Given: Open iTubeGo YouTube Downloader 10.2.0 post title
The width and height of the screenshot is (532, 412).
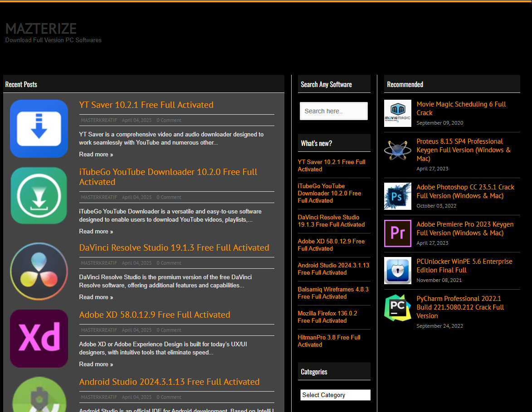Looking at the screenshot, I should (168, 177).
